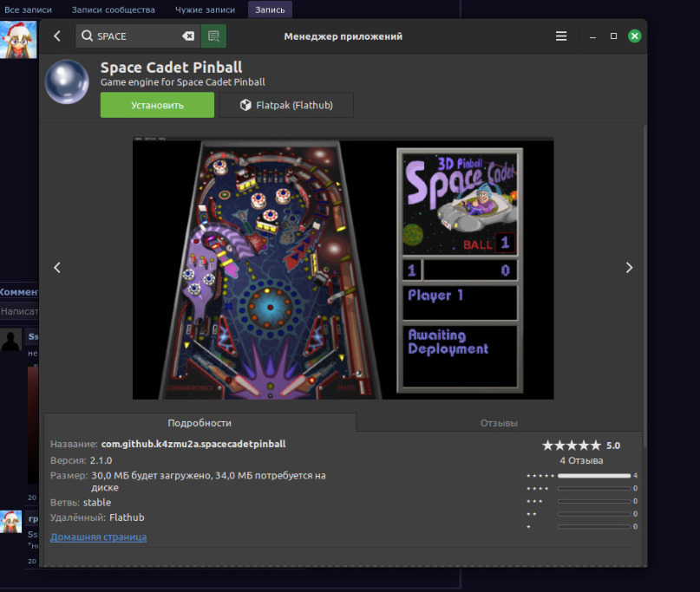Image resolution: width=700 pixels, height=592 pixels.
Task: Click the back arrow in header
Action: [57, 36]
